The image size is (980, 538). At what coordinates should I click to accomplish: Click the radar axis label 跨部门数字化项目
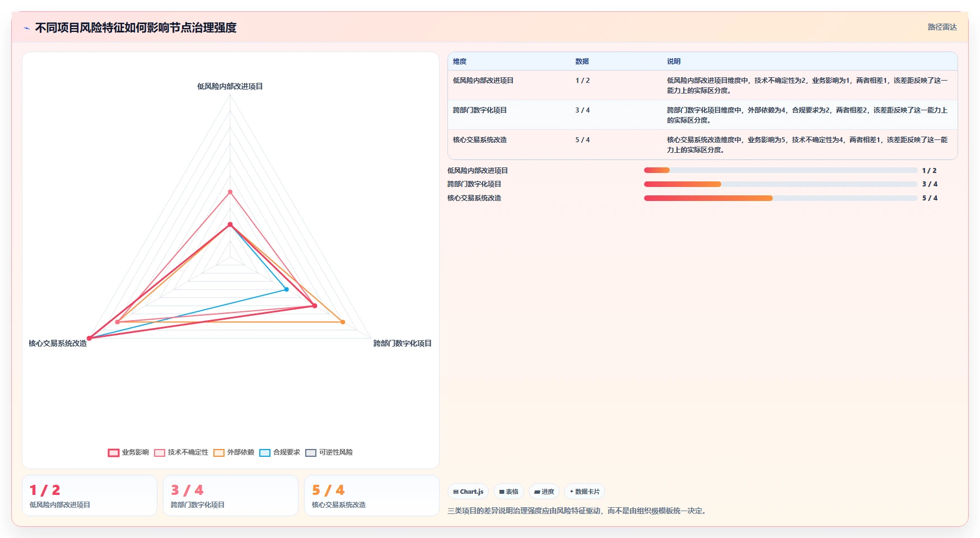click(x=403, y=343)
